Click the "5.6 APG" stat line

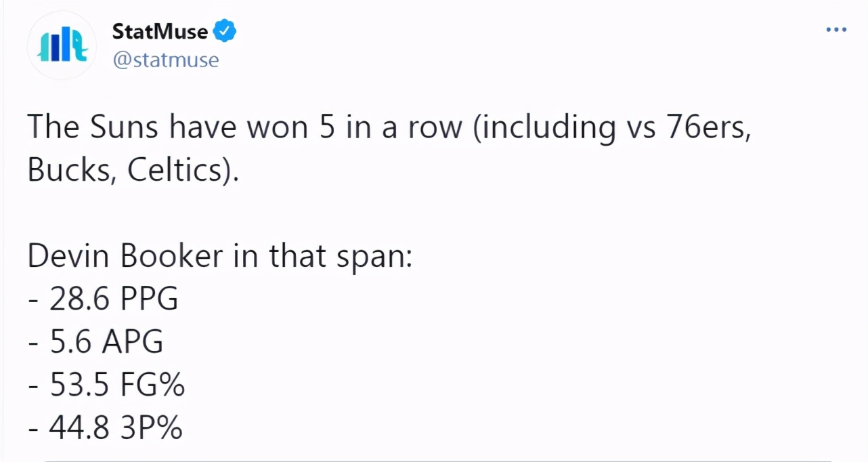click(106, 342)
